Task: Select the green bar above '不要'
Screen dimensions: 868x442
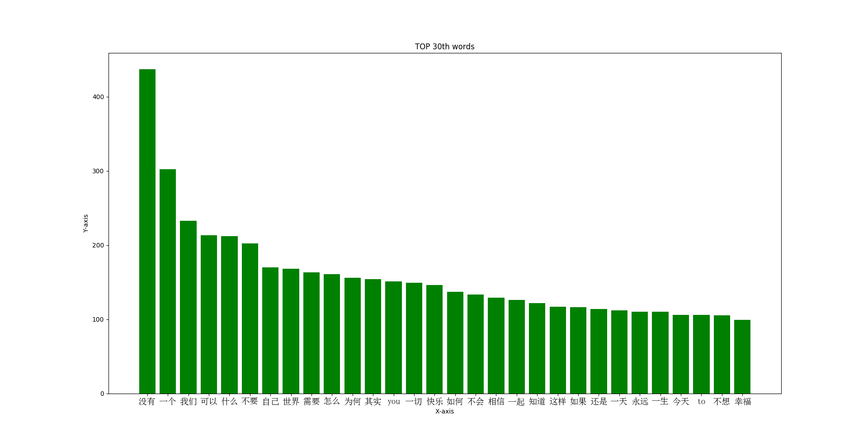Action: 250,318
